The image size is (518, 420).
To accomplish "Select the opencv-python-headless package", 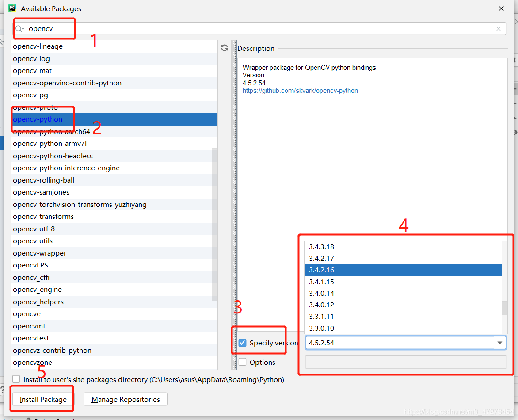I will pos(114,156).
